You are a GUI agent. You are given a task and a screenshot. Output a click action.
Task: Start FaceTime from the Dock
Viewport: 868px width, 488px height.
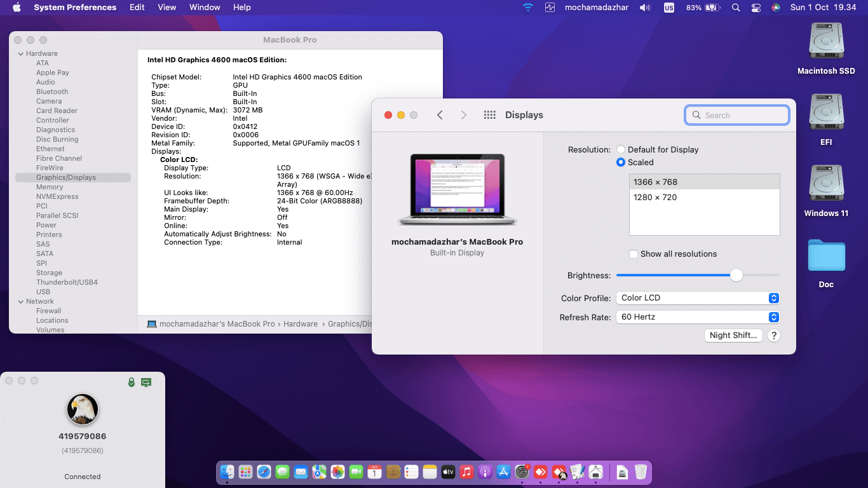355,473
